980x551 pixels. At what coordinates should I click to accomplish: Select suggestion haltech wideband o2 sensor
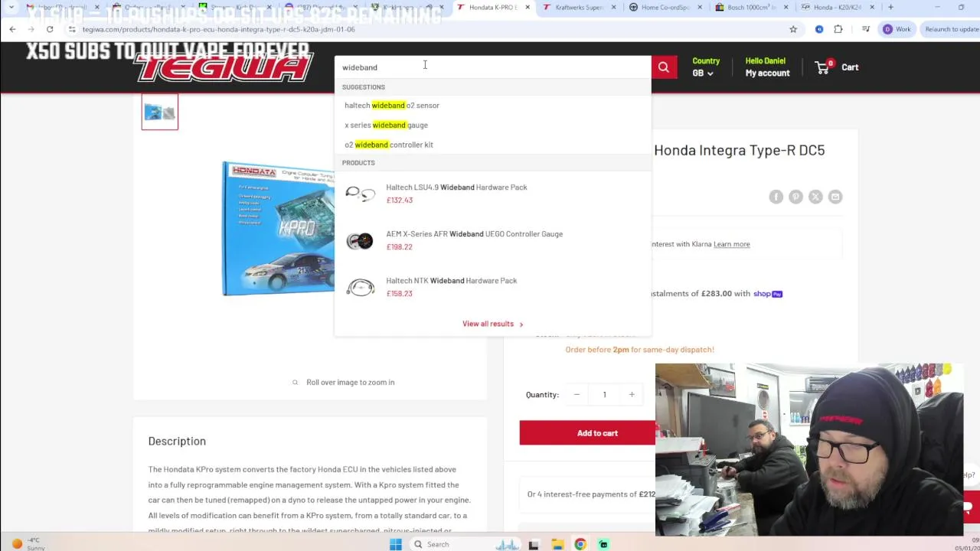pyautogui.click(x=392, y=106)
